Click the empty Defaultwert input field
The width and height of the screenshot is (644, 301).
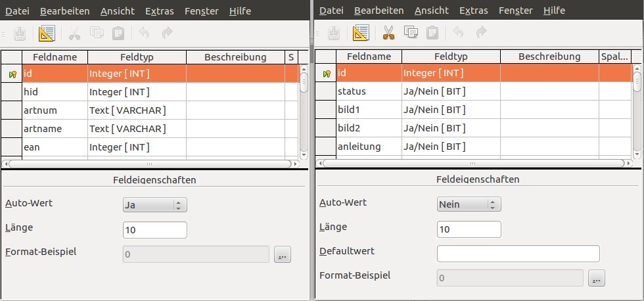coord(518,253)
